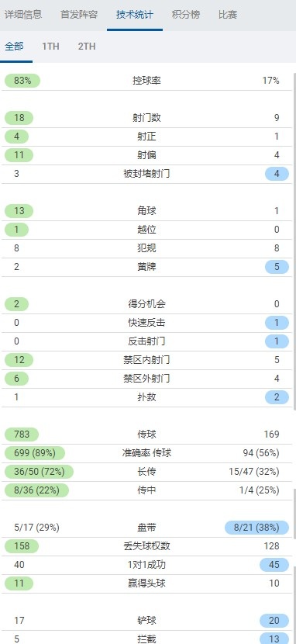The image size is (296, 644).
Task: Select the 全部 period filter
Action: (x=15, y=46)
